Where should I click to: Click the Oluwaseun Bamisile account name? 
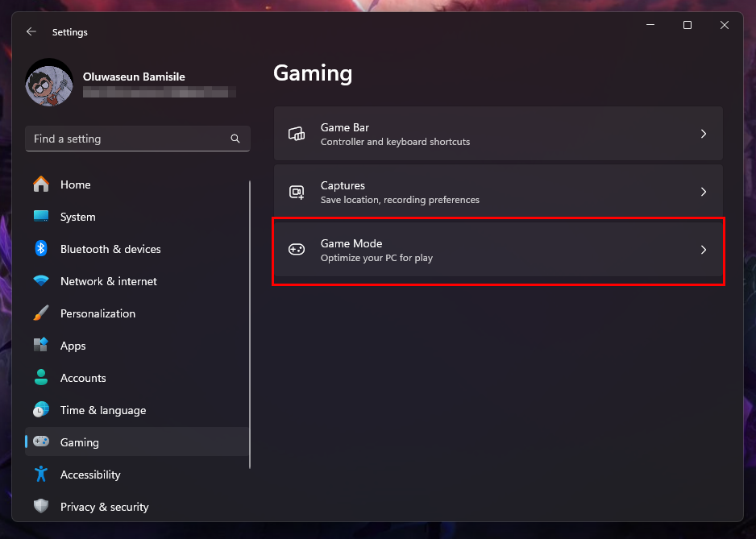pos(134,77)
